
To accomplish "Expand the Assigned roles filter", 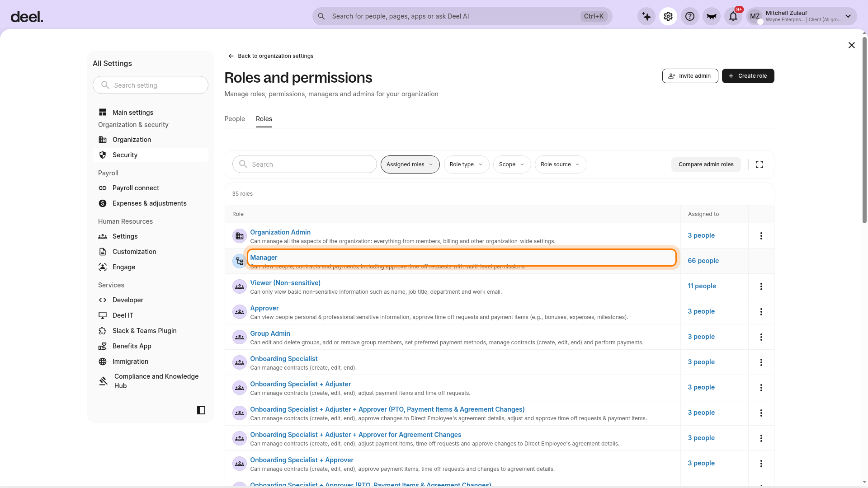I will pos(410,164).
